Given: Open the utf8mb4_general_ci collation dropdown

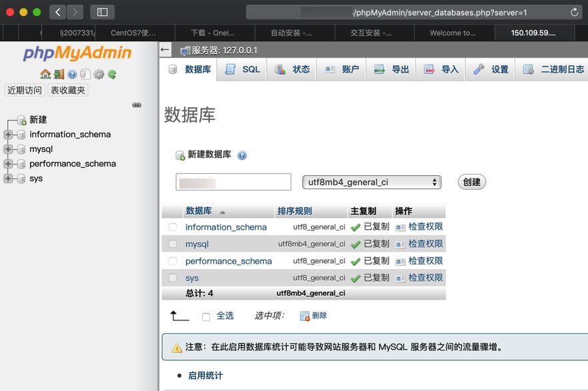Looking at the screenshot, I should coord(371,183).
